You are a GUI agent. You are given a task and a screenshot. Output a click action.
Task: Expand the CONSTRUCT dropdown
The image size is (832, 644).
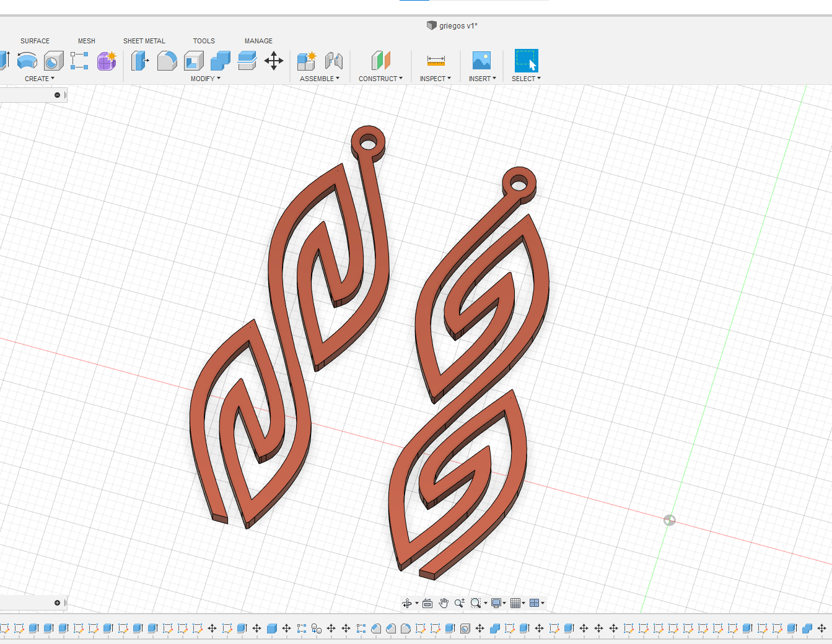tap(381, 79)
